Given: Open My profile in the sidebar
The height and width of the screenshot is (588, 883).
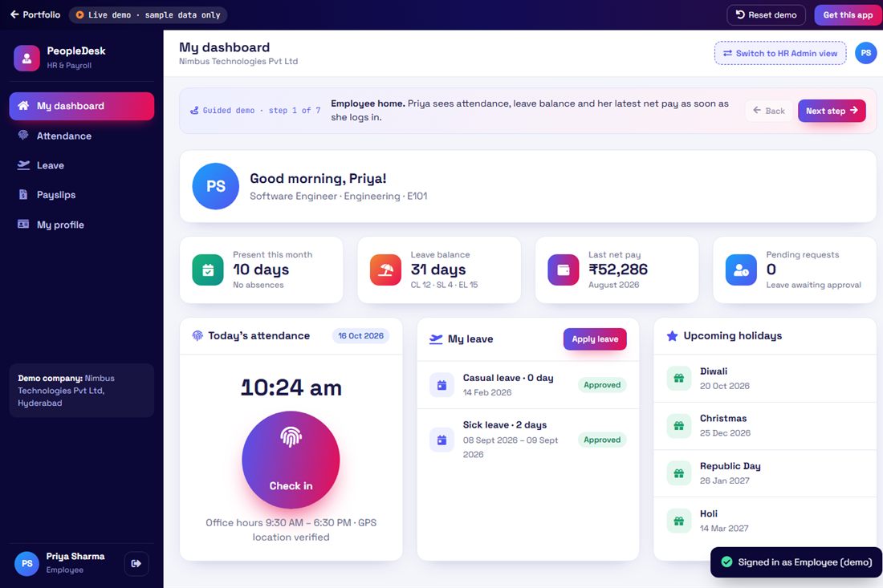Looking at the screenshot, I should (82, 225).
